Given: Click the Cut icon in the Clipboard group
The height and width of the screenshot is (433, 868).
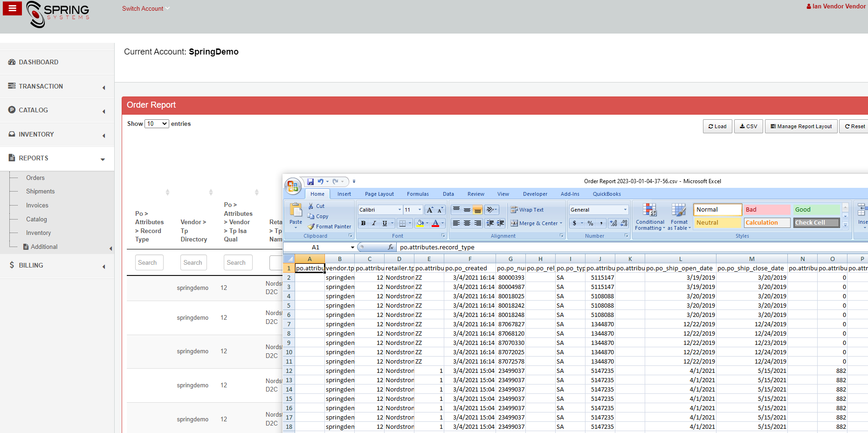Looking at the screenshot, I should (x=311, y=206).
